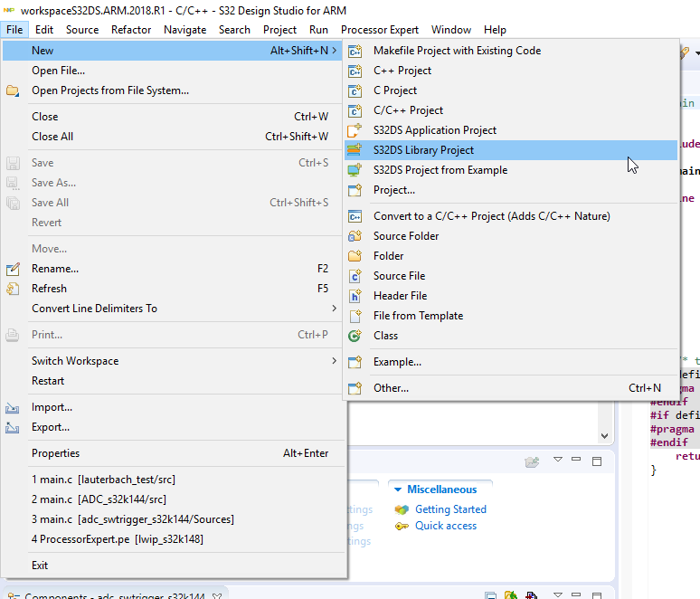Click the Convert to C/C++ Project icon

[355, 216]
